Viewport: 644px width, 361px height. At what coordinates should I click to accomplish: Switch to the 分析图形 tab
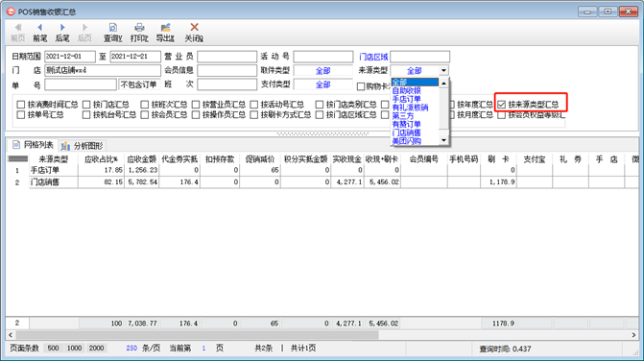83,146
